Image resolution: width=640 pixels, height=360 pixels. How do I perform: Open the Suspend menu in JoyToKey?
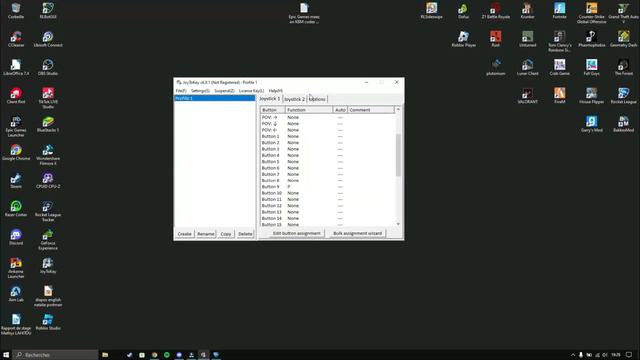click(x=224, y=91)
